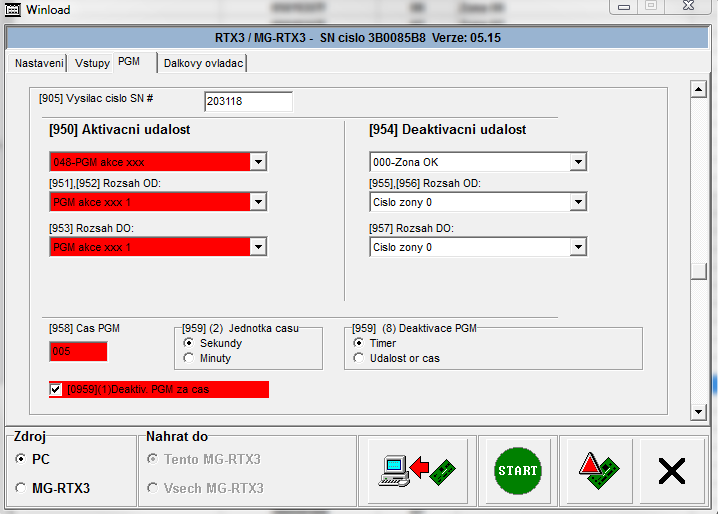Click the red triangle upload module icon
Image resolution: width=718 pixels, height=514 pixels.
[599, 470]
